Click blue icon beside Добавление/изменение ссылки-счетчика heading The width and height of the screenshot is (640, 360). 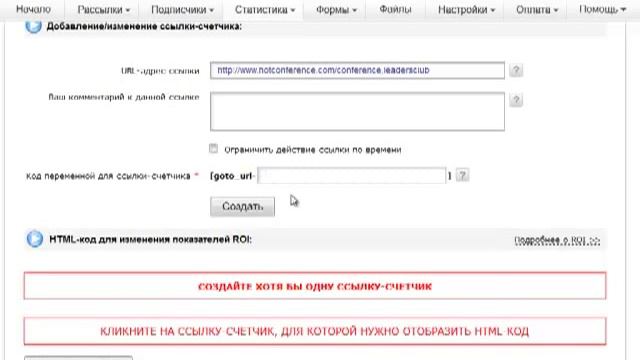[x=33, y=26]
